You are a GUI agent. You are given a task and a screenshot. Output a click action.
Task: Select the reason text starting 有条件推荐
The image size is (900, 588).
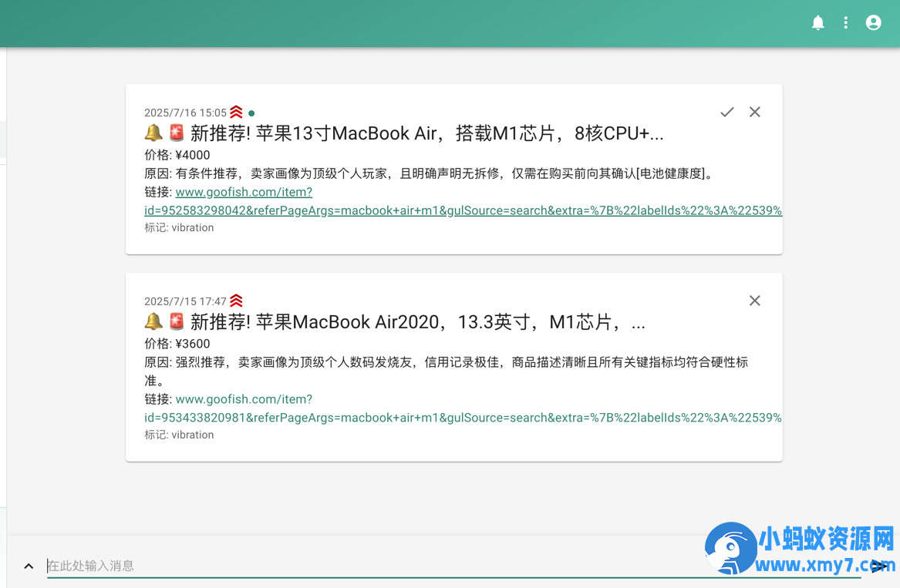446,173
